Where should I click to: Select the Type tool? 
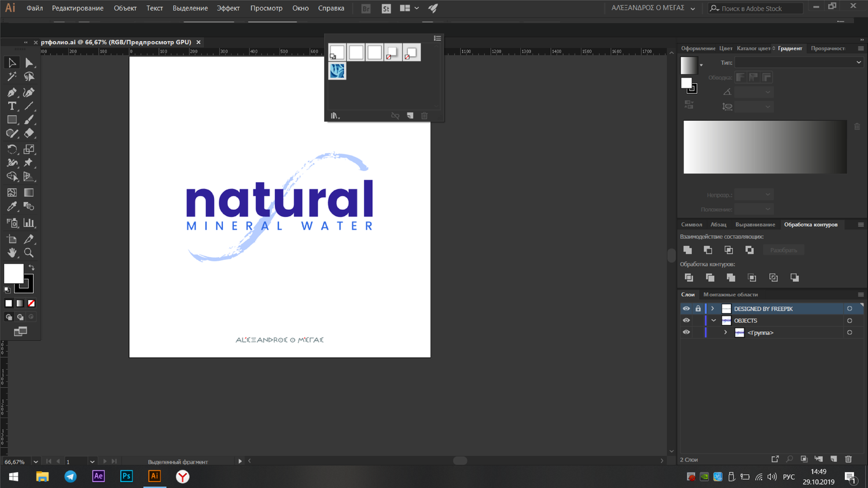(x=12, y=106)
